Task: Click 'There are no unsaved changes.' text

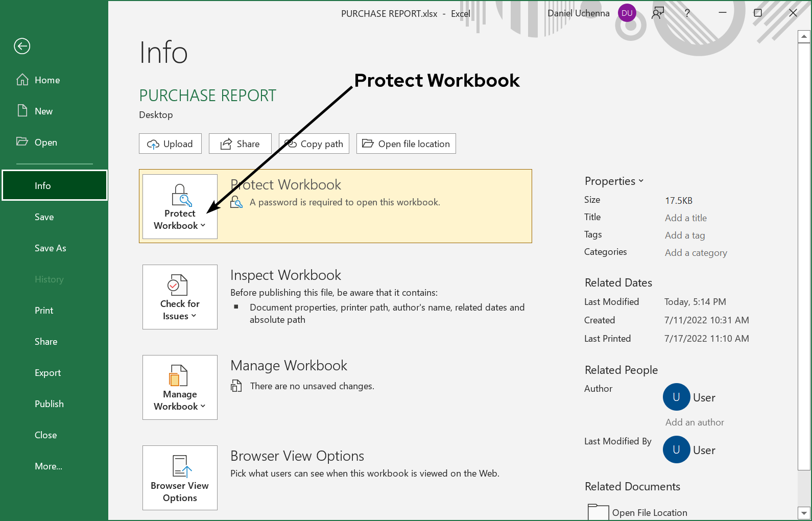Action: coord(312,386)
